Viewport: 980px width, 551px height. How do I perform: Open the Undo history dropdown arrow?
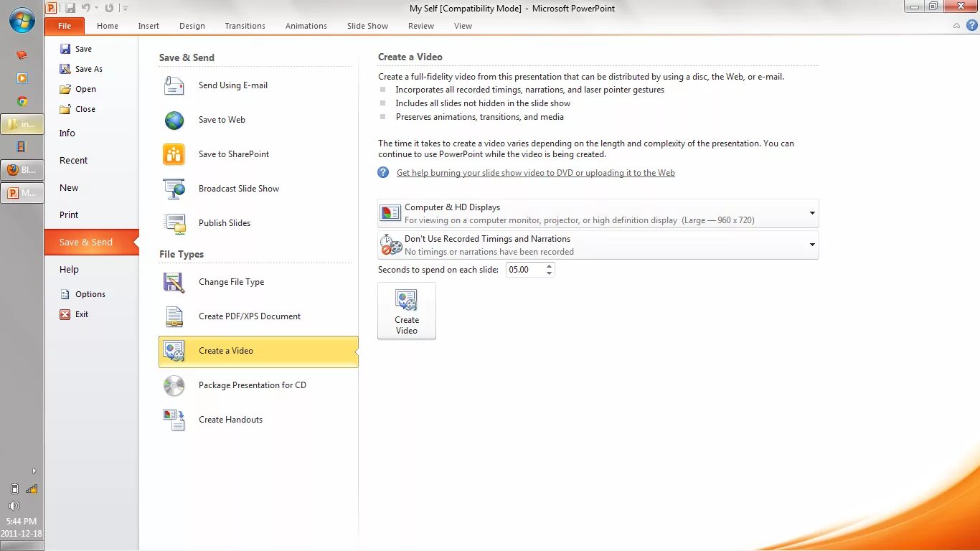point(97,8)
